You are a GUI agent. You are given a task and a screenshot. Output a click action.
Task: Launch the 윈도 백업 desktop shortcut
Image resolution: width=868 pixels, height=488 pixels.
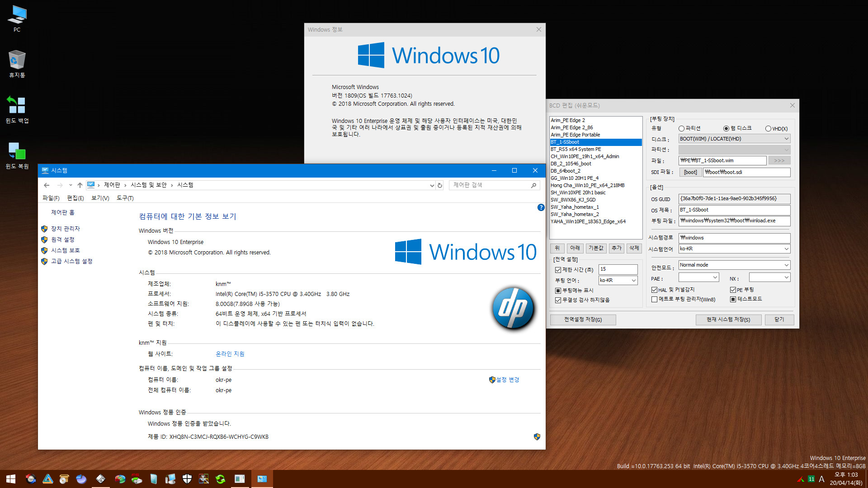[x=17, y=110]
